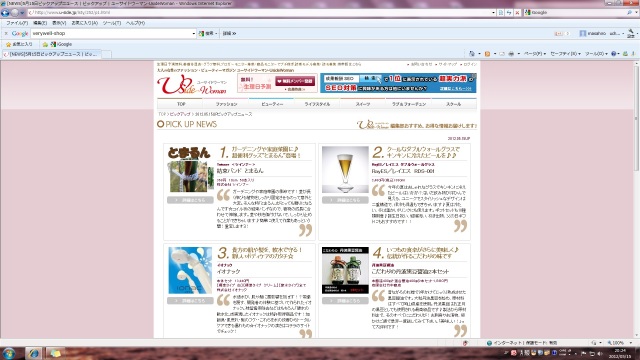640x360 pixels.
Task: Open the ツール(T) menu in menu bar
Action: point(111,23)
